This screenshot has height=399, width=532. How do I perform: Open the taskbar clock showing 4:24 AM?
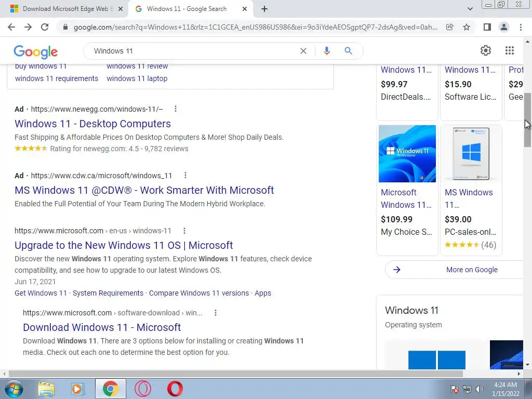coord(506,389)
